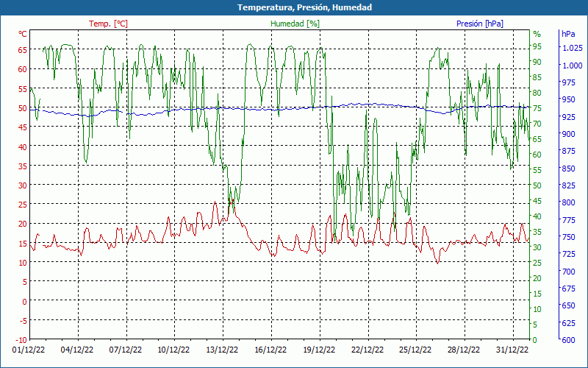Image resolution: width=588 pixels, height=368 pixels.
Task: Click the blue "850" pressure axis value
Action: (x=569, y=169)
